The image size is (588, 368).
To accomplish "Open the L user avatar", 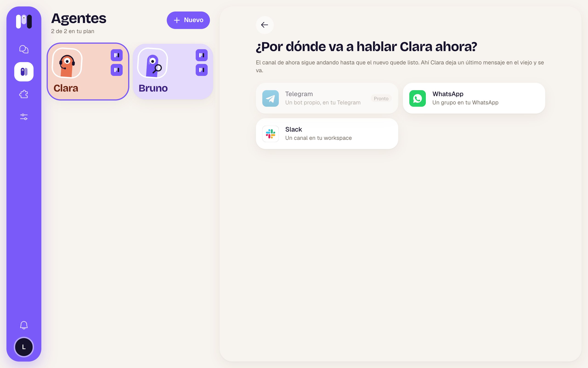I will [24, 347].
